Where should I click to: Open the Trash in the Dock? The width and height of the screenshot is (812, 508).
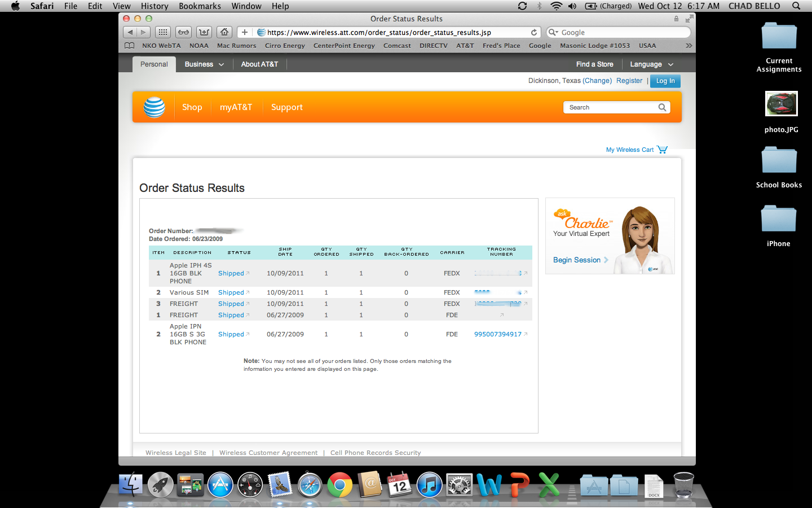click(x=683, y=485)
